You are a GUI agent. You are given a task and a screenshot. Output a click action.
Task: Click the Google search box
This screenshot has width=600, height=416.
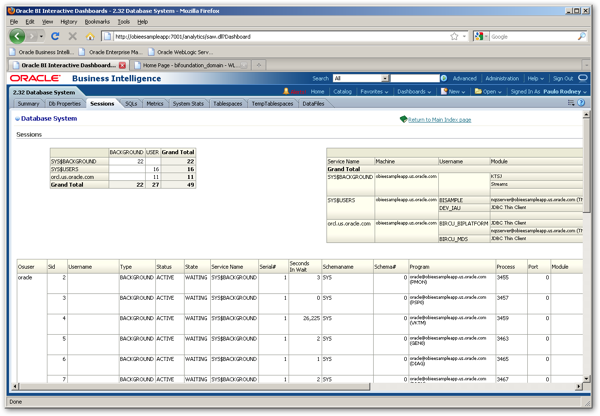point(533,36)
